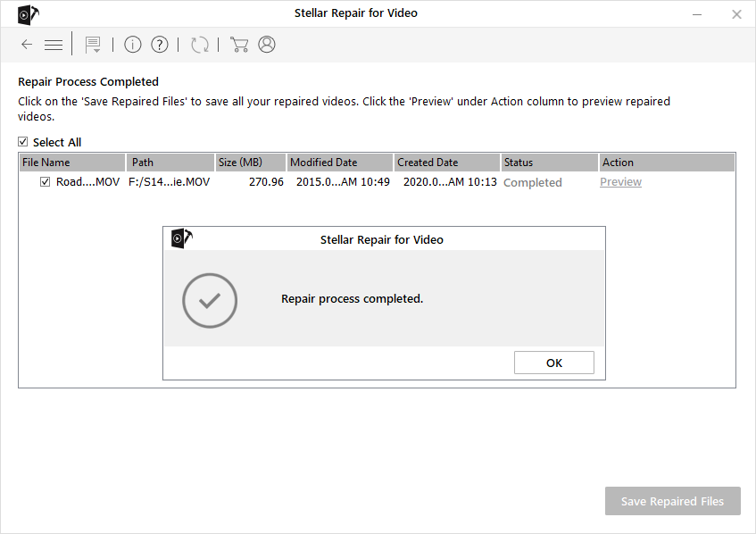Minimize the Stellar Repair window
The image size is (756, 534).
click(x=695, y=14)
